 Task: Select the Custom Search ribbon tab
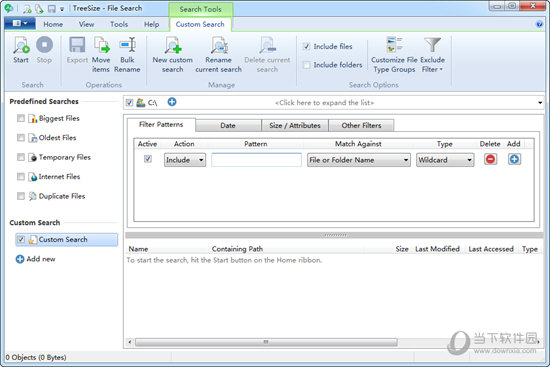tap(200, 24)
